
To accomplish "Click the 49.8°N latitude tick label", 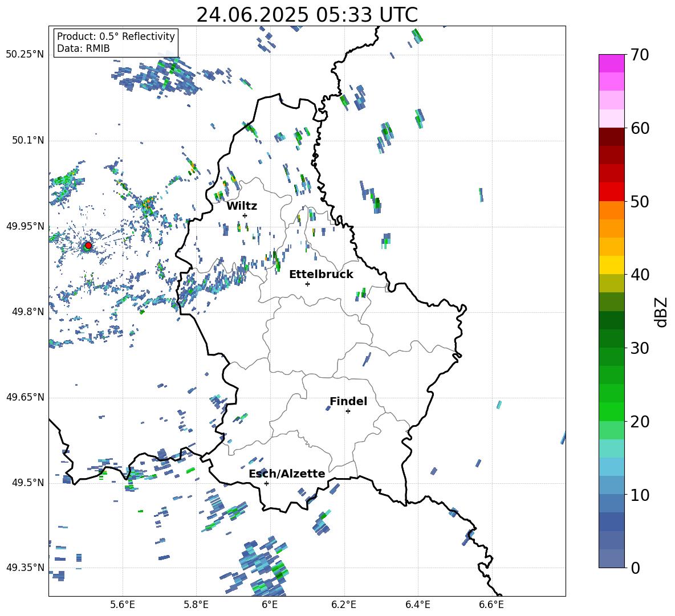I will click(x=28, y=312).
